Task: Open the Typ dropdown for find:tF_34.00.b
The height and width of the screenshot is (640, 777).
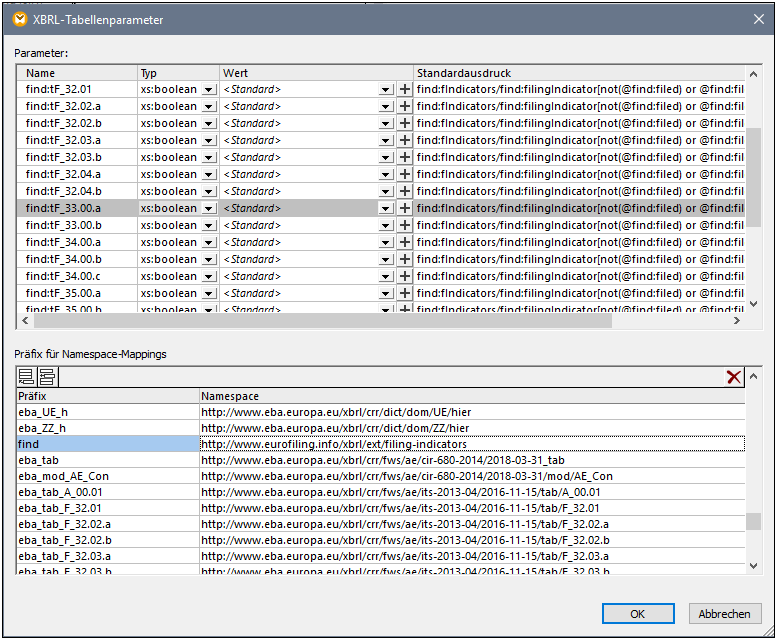Action: pyautogui.click(x=209, y=260)
